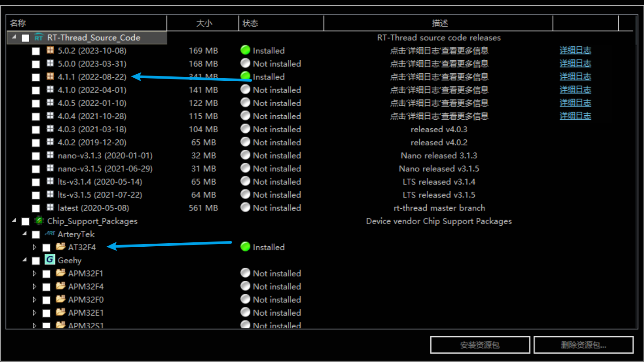This screenshot has height=362, width=644.
Task: Collapse the Geehy vendor node
Action: tap(24, 260)
